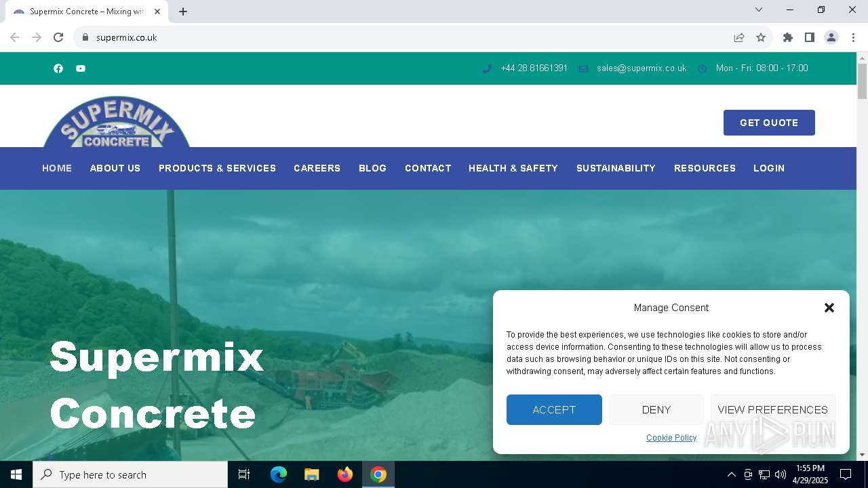The height and width of the screenshot is (488, 868).
Task: Click the Chrome taskbar icon
Action: pyautogui.click(x=378, y=474)
